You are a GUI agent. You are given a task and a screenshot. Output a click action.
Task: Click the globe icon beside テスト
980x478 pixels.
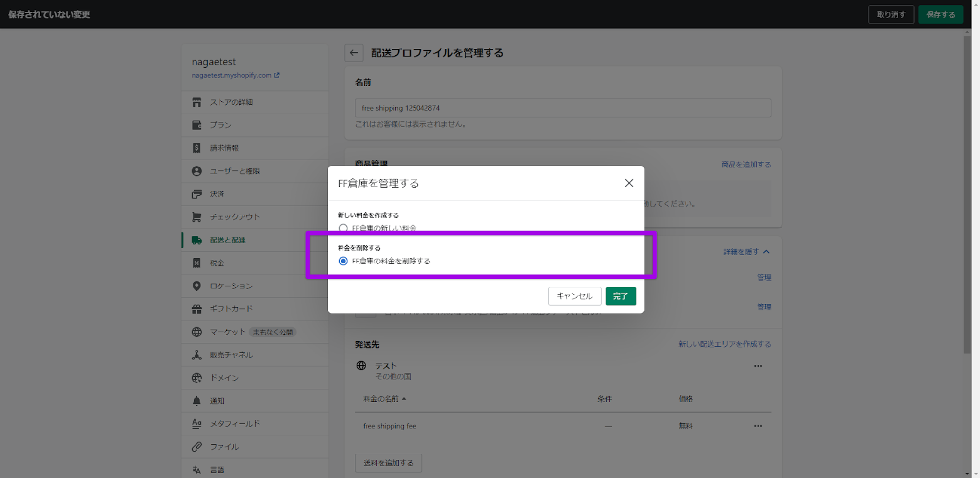pos(361,366)
